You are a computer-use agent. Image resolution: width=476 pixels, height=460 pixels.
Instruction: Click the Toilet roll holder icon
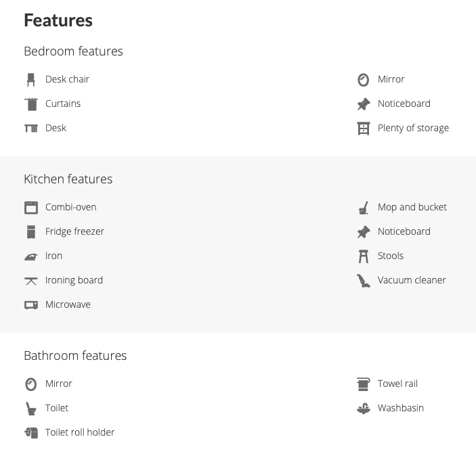coord(31,433)
